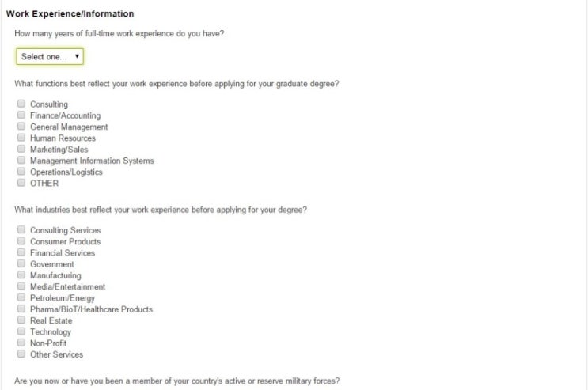Select the Financial Services checkbox

[x=21, y=252]
